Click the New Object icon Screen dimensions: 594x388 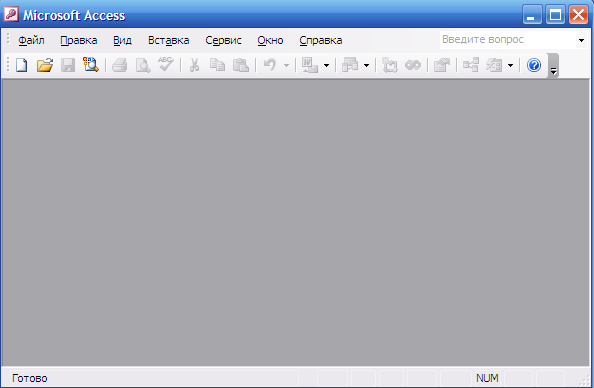[494, 65]
